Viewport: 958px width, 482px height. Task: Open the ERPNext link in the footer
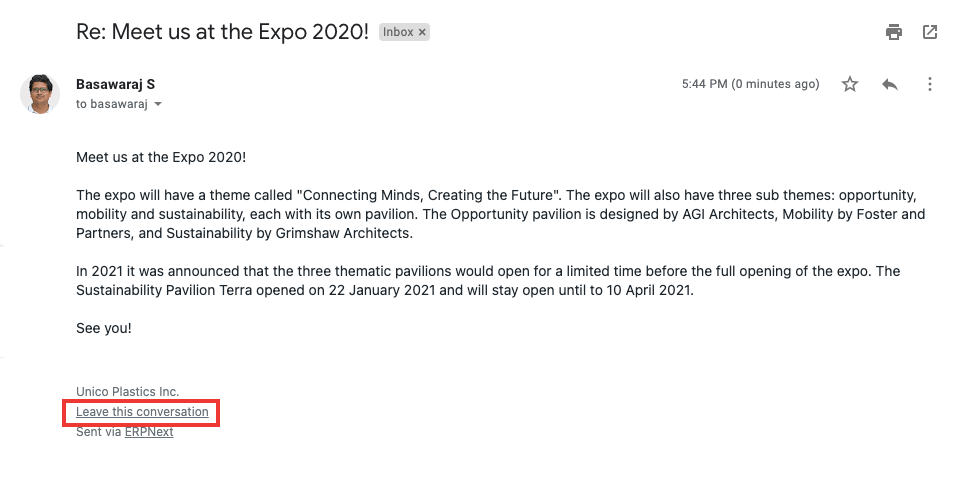149,432
